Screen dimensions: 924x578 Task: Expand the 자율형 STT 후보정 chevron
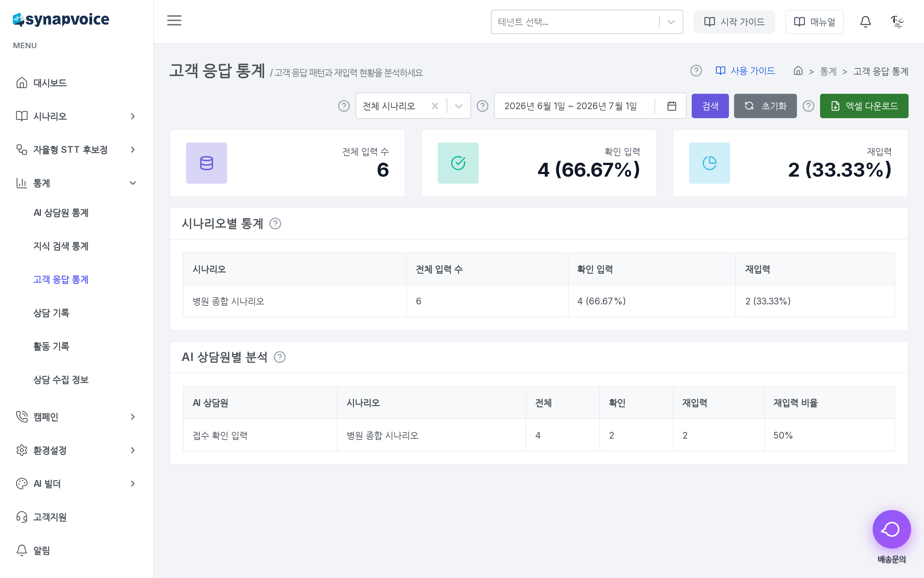coord(133,149)
